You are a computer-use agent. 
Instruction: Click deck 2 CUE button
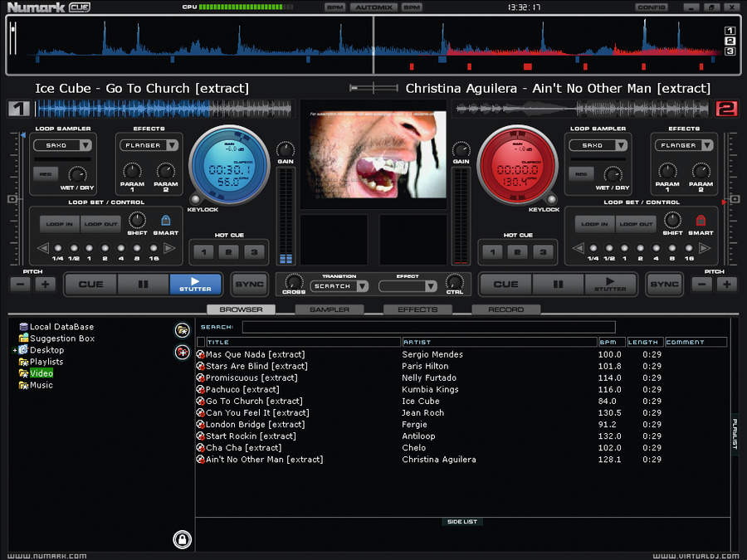click(506, 285)
